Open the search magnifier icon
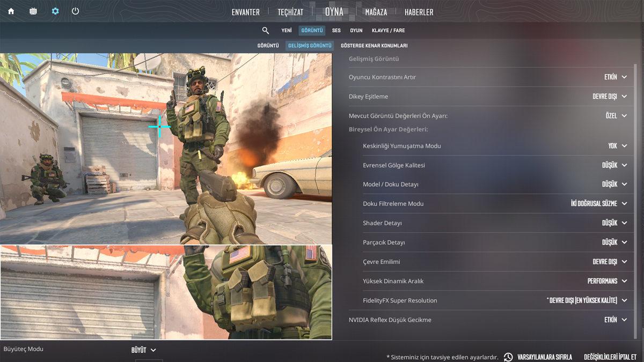Image resolution: width=644 pixels, height=362 pixels. point(265,31)
